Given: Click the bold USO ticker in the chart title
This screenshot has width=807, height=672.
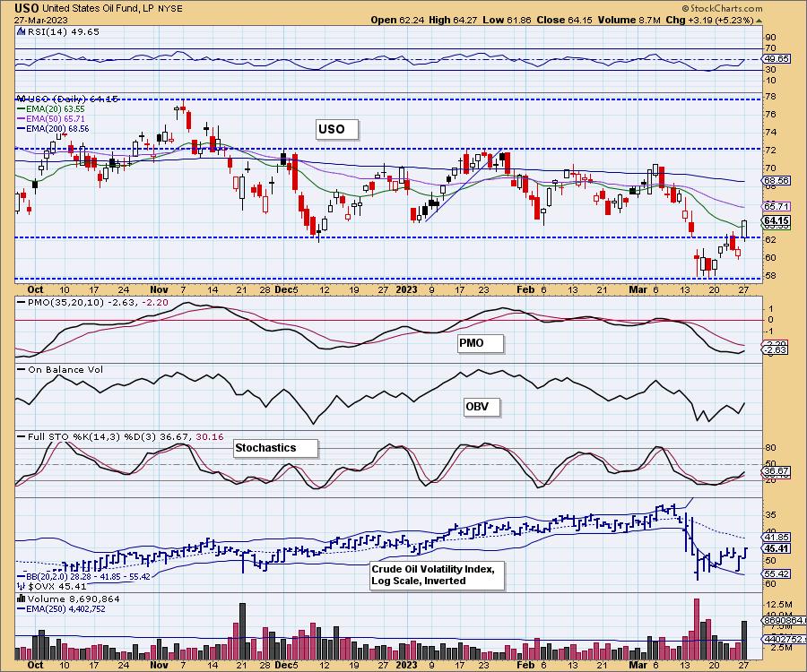Looking at the screenshot, I should (x=26, y=8).
